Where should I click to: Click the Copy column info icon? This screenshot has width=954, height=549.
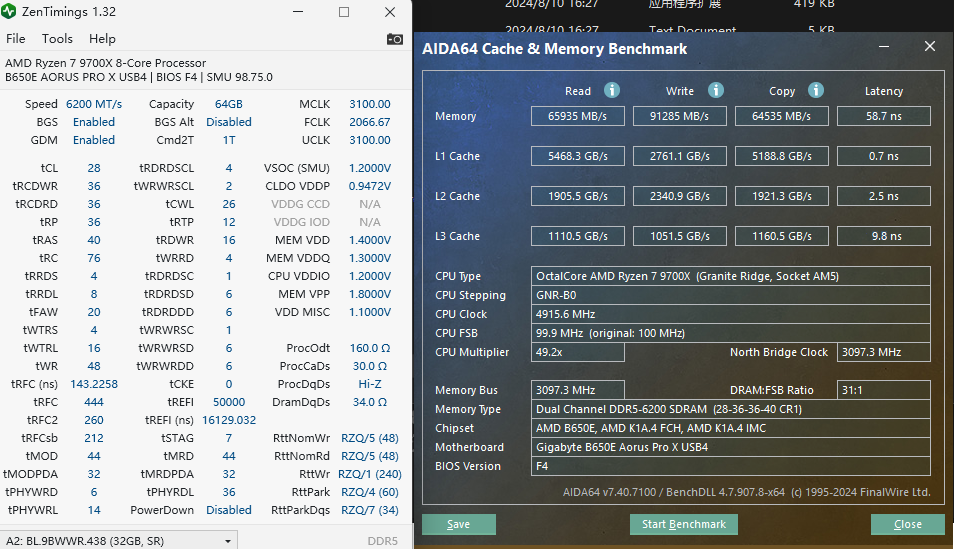pyautogui.click(x=816, y=91)
